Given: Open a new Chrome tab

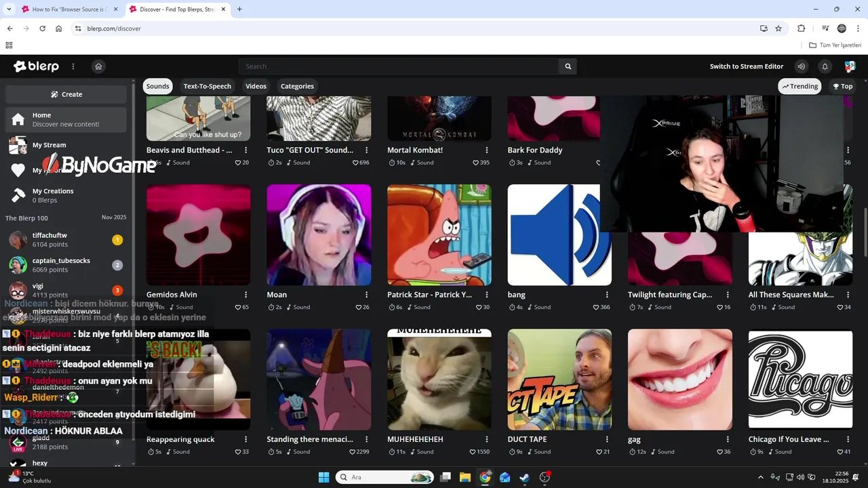Looking at the screenshot, I should [239, 9].
